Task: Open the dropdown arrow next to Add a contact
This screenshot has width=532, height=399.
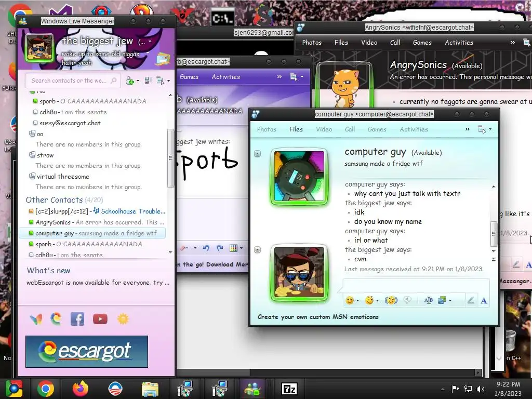Action: click(138, 81)
